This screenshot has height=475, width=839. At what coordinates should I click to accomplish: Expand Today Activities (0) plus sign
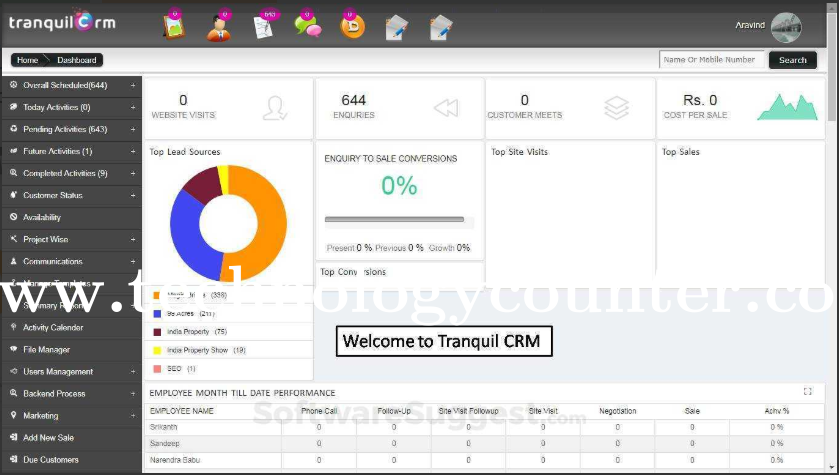click(133, 107)
